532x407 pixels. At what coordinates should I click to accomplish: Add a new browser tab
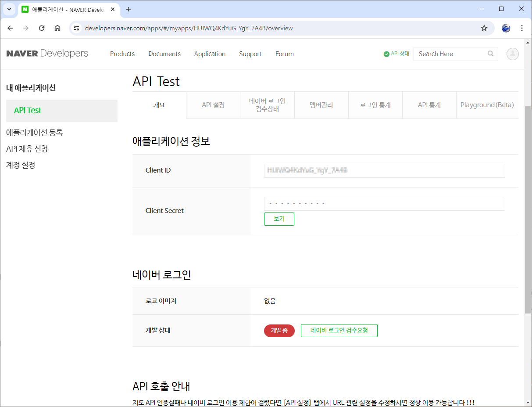[x=129, y=9]
